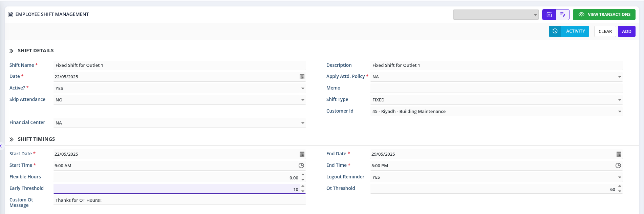This screenshot has height=214, width=644.
Task: Expand the Logout Reminder dropdown
Action: (x=619, y=177)
